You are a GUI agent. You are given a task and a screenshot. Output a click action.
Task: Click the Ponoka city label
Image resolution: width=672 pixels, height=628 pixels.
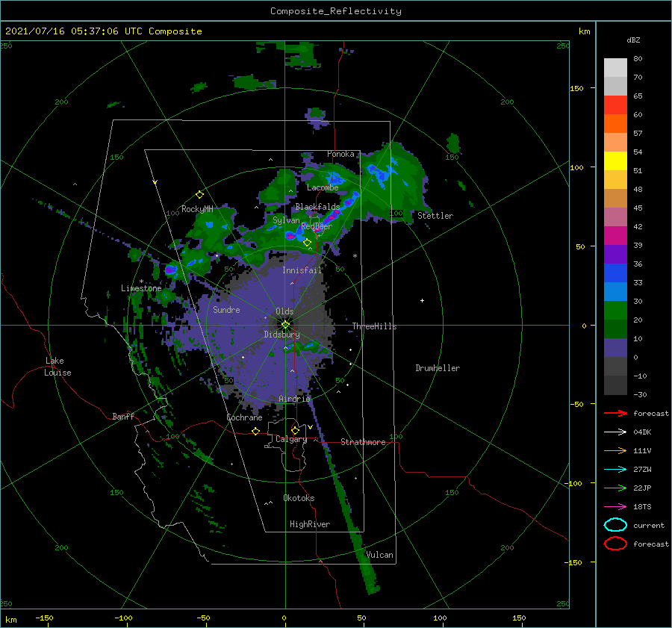point(340,154)
